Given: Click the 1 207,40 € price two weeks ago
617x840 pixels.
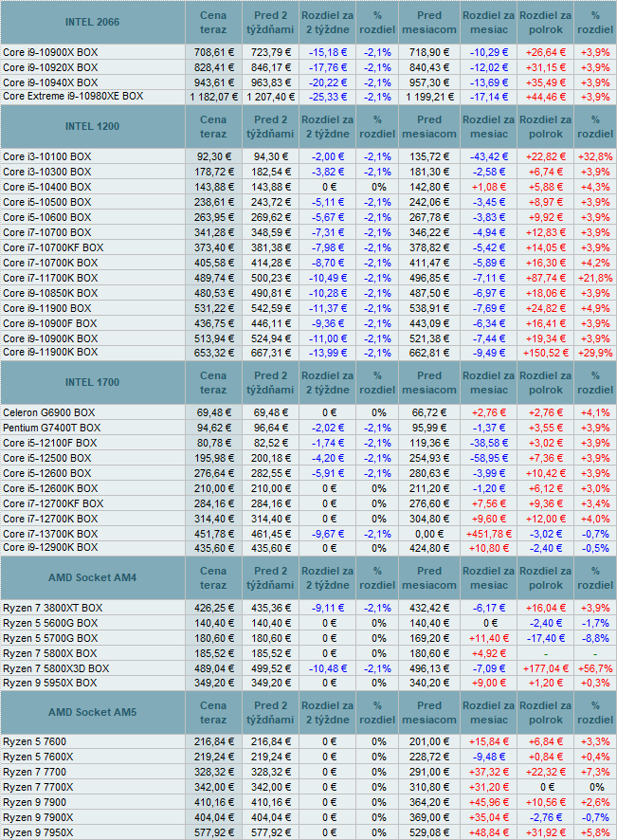Looking at the screenshot, I should [270, 97].
